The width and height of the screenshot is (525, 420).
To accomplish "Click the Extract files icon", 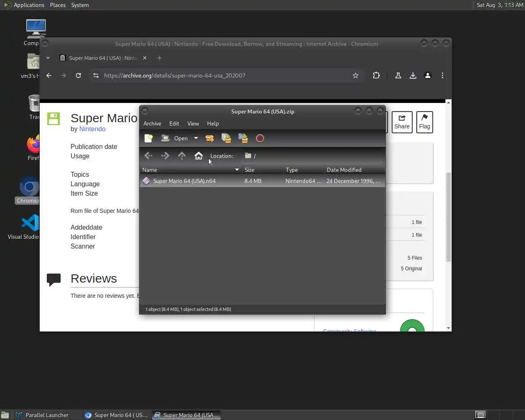I will (210, 138).
